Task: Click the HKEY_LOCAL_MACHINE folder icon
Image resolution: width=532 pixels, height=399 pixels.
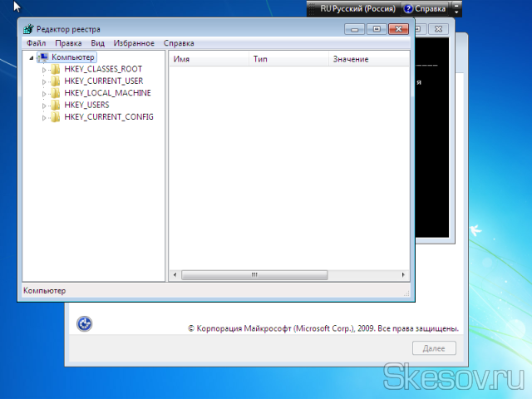Action: 56,93
